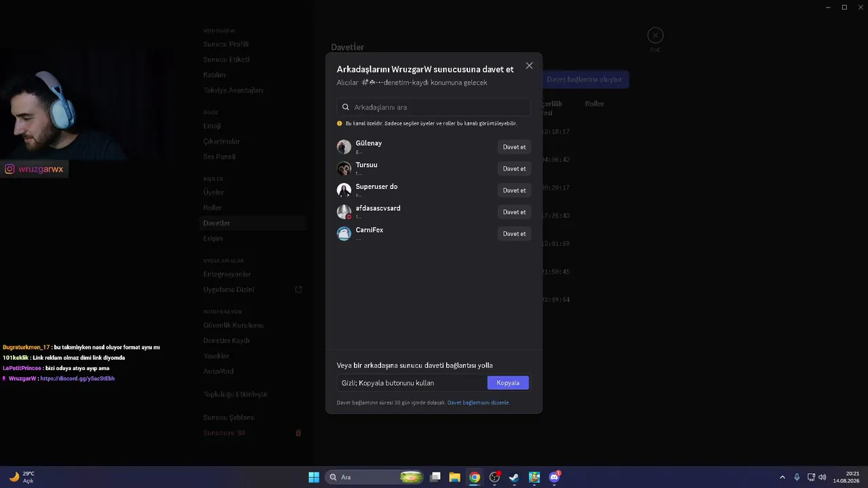Image resolution: width=868 pixels, height=488 pixels.
Task: Click the microphone icon in system tray
Action: click(x=797, y=477)
